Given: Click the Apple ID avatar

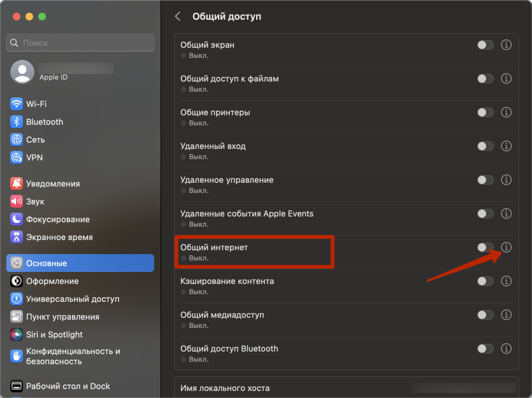Looking at the screenshot, I should click(x=22, y=72).
